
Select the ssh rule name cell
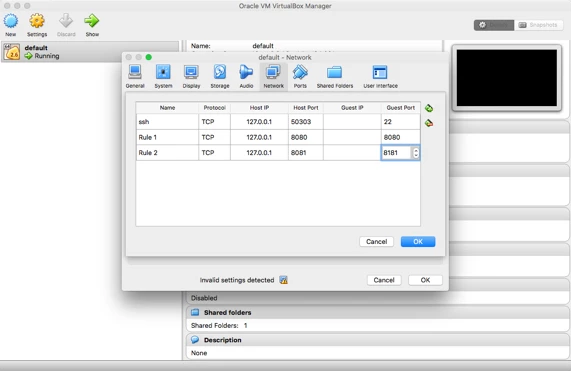pyautogui.click(x=167, y=122)
